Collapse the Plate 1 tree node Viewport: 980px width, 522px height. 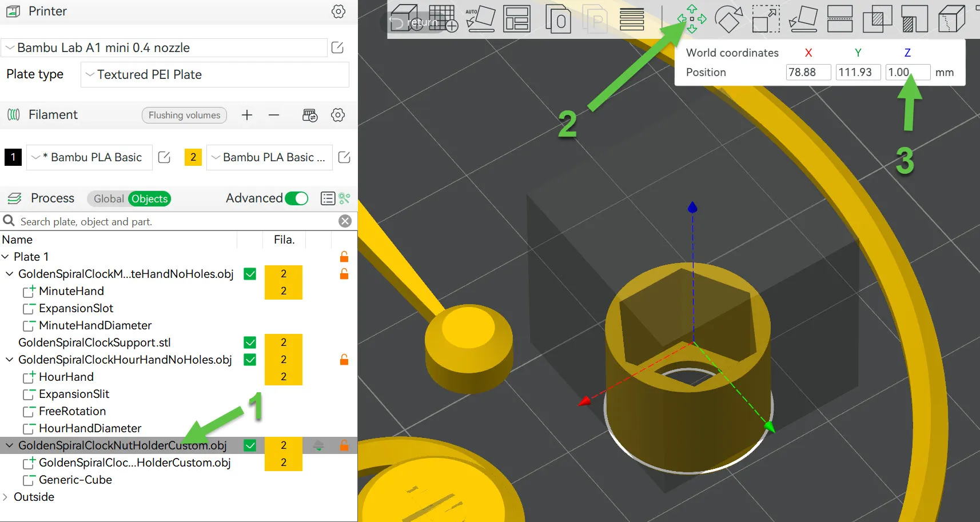click(6, 257)
